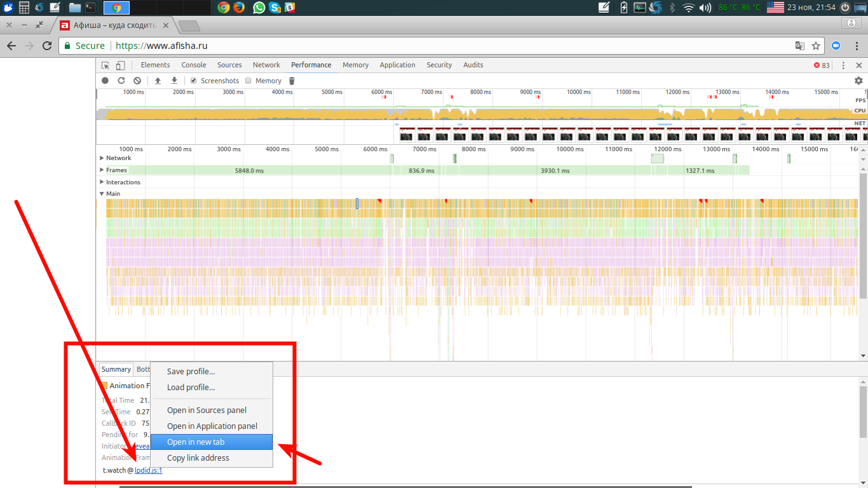Toggle the device toolbar icon

(120, 65)
